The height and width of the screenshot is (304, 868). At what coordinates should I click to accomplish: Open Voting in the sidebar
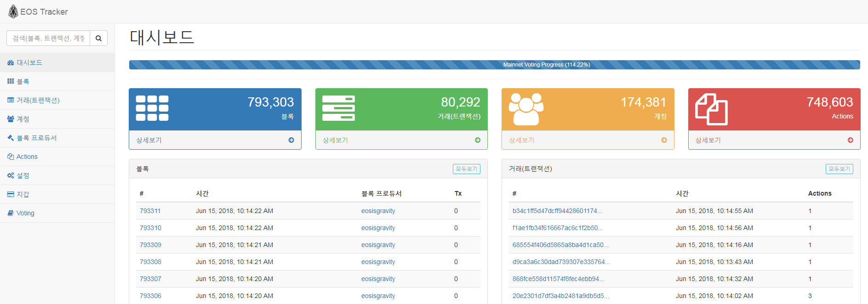[57, 213]
